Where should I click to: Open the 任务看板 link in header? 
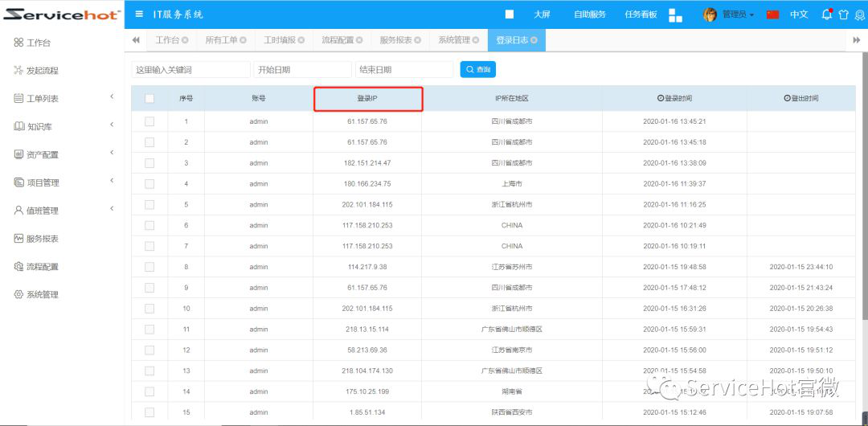(641, 14)
